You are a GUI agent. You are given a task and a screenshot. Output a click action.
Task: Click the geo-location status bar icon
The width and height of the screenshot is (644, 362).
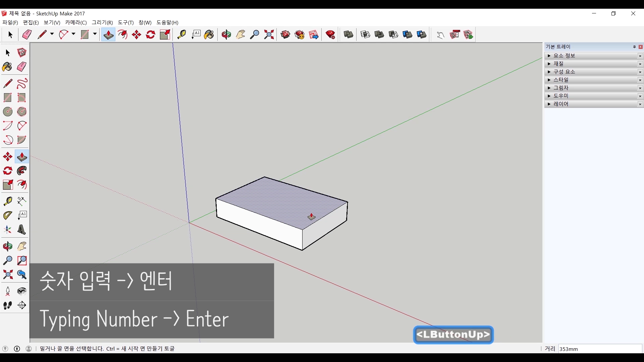(x=5, y=349)
